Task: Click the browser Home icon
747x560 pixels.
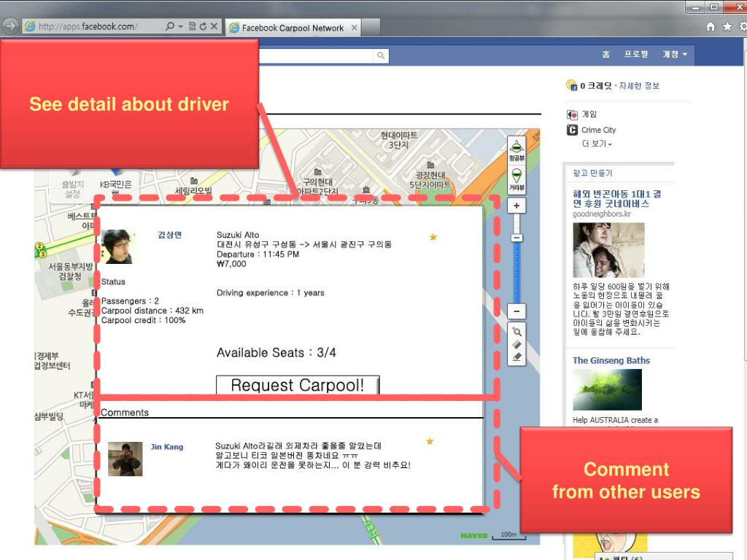Action: (711, 27)
